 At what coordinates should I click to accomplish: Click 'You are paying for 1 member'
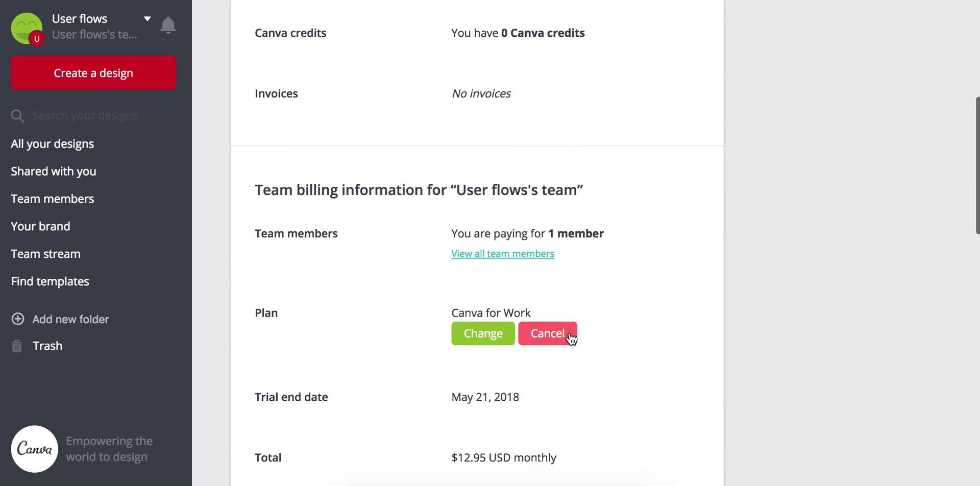coord(527,234)
